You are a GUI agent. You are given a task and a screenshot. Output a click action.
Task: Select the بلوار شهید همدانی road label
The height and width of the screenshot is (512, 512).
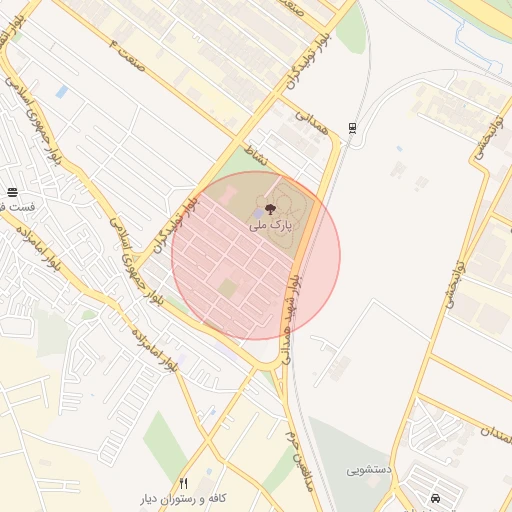(x=290, y=320)
